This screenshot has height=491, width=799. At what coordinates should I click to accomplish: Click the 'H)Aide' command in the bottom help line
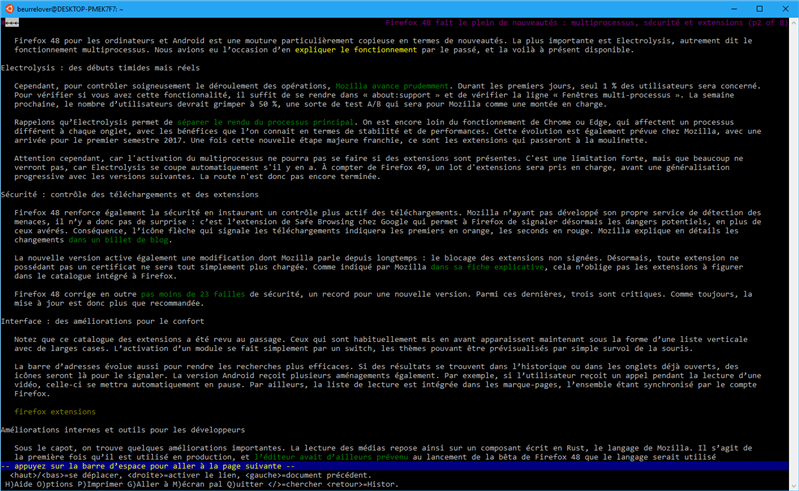(18, 484)
